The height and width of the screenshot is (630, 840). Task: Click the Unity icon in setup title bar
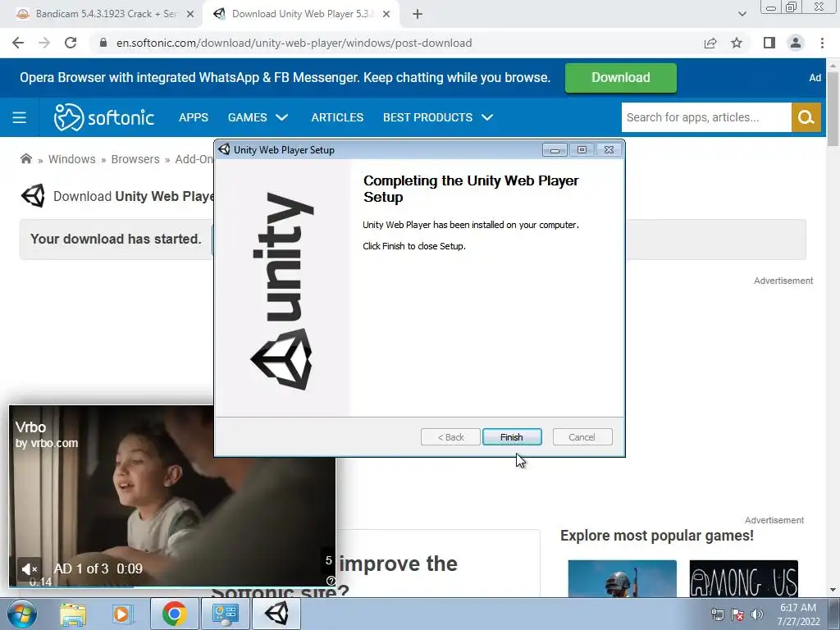pyautogui.click(x=225, y=149)
